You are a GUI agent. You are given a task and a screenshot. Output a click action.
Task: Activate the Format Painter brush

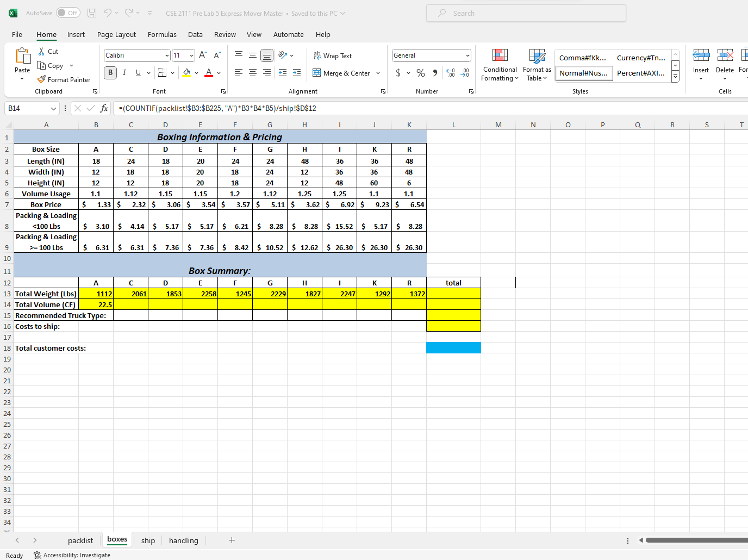point(41,80)
